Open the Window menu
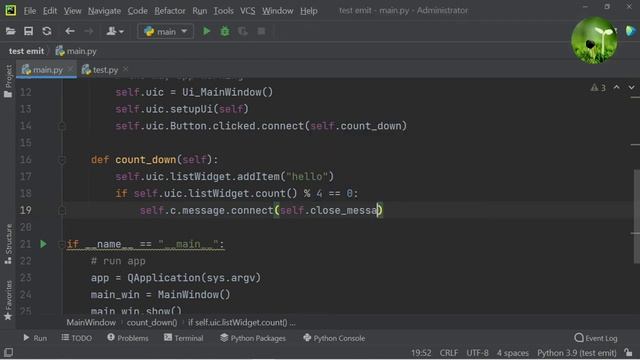Viewport: 640px width, 360px height. coord(278,11)
